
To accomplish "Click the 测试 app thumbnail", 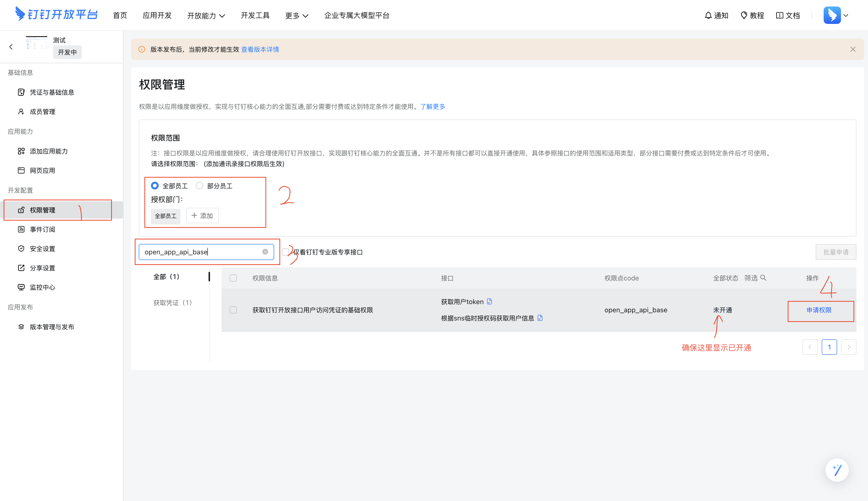I will point(37,47).
